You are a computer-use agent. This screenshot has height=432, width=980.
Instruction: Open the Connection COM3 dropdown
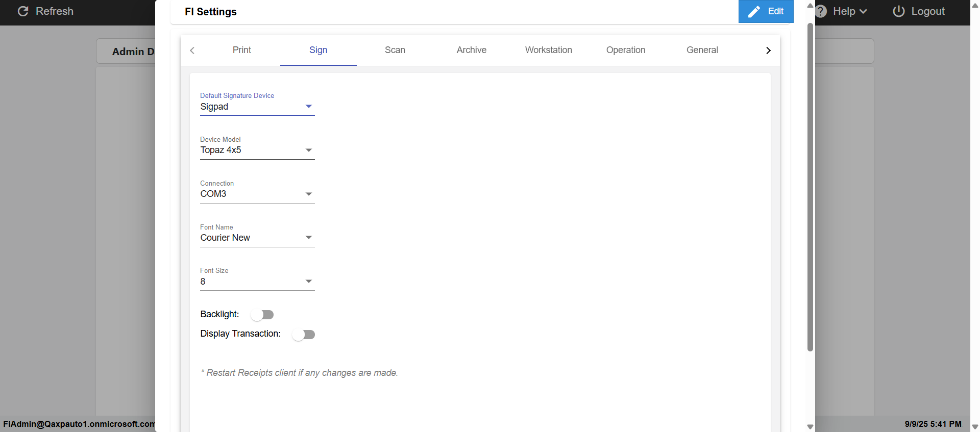click(x=257, y=194)
